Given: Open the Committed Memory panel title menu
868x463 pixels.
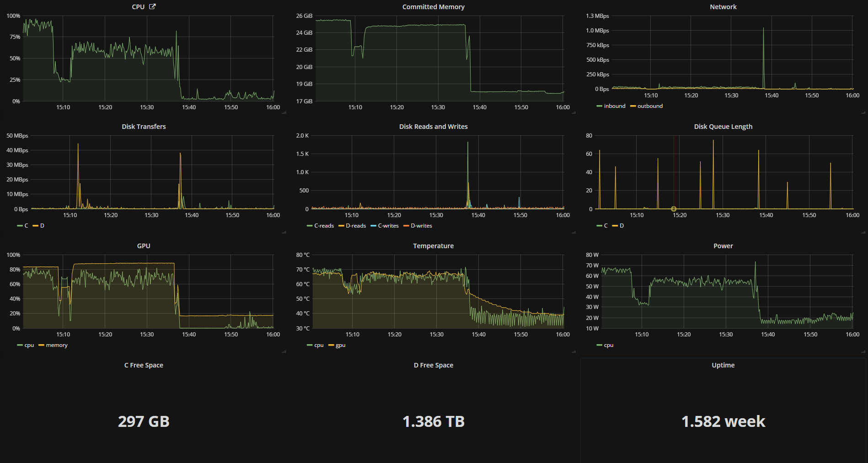Looking at the screenshot, I should click(x=433, y=7).
